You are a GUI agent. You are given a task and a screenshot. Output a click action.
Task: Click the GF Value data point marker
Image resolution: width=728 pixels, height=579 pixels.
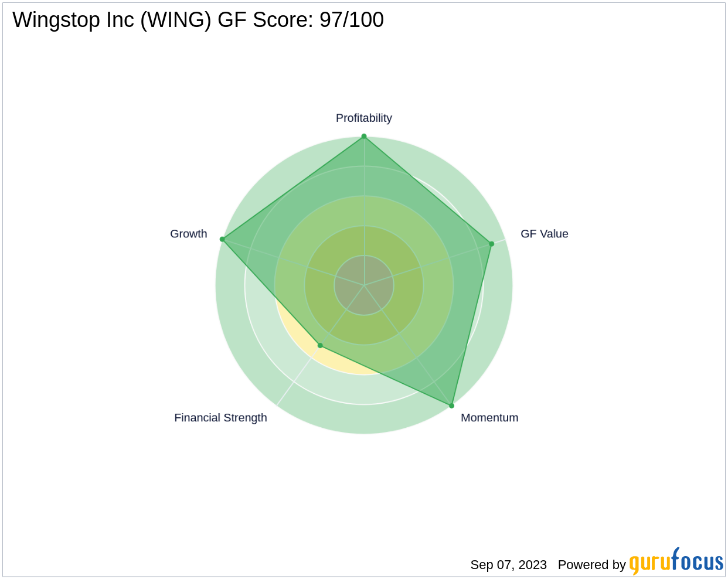click(x=491, y=244)
